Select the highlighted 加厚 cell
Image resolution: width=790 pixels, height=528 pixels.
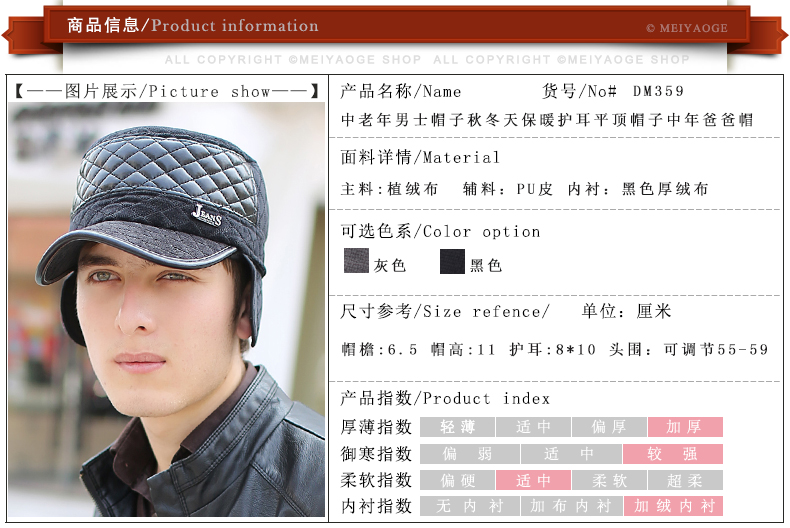pos(685,427)
